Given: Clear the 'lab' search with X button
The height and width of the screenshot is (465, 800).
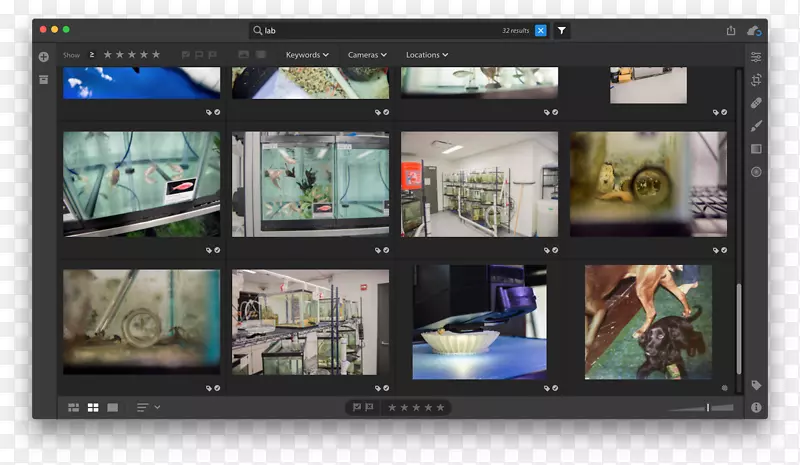Looking at the screenshot, I should tap(541, 31).
